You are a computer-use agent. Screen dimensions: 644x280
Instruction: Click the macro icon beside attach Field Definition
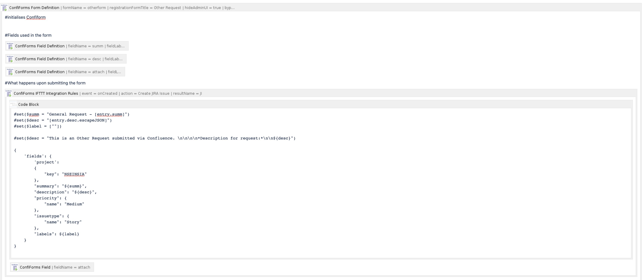10,72
